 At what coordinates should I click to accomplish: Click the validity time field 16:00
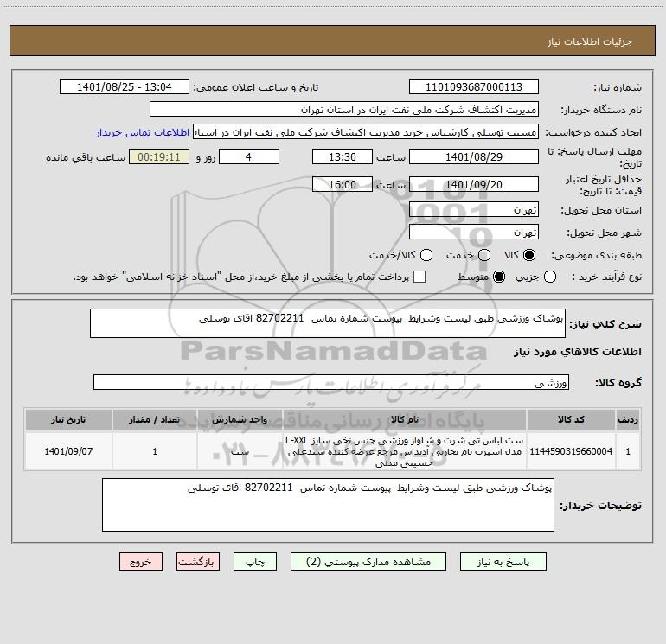click(x=343, y=184)
